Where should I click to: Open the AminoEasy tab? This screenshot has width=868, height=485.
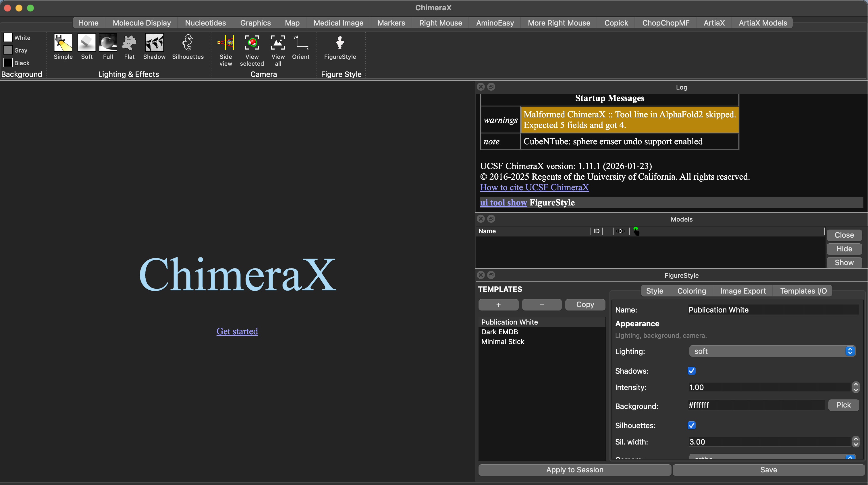[495, 23]
